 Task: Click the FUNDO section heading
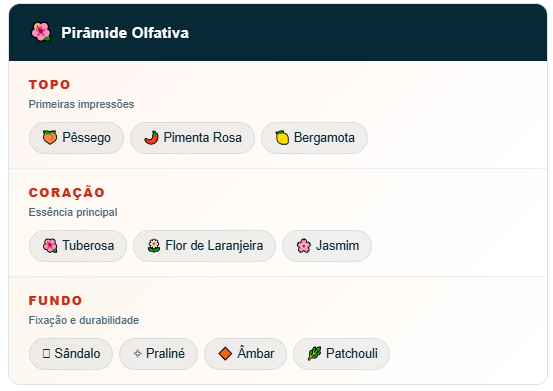[55, 301]
